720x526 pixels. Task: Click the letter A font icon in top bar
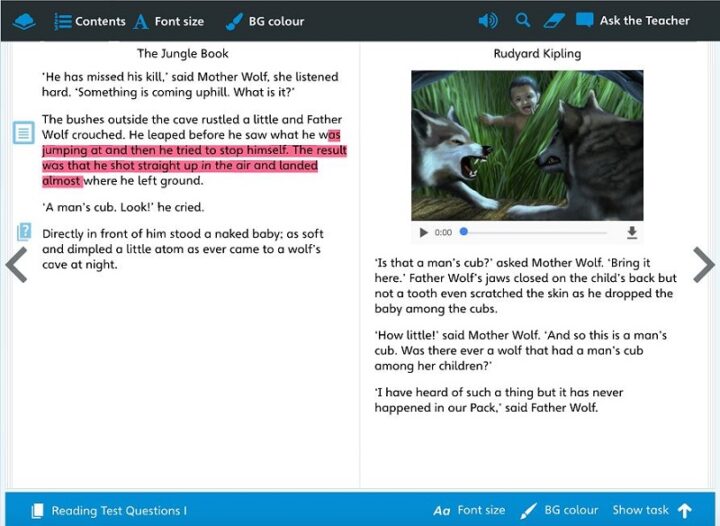pos(141,22)
